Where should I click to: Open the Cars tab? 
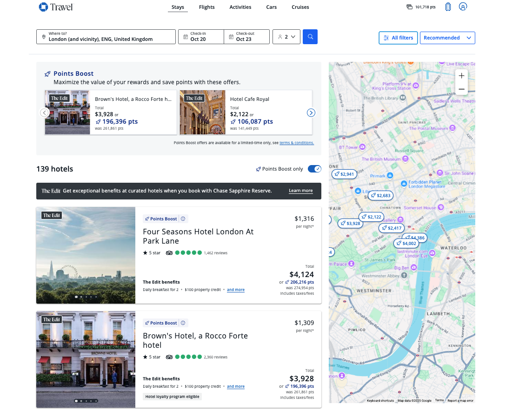(272, 7)
